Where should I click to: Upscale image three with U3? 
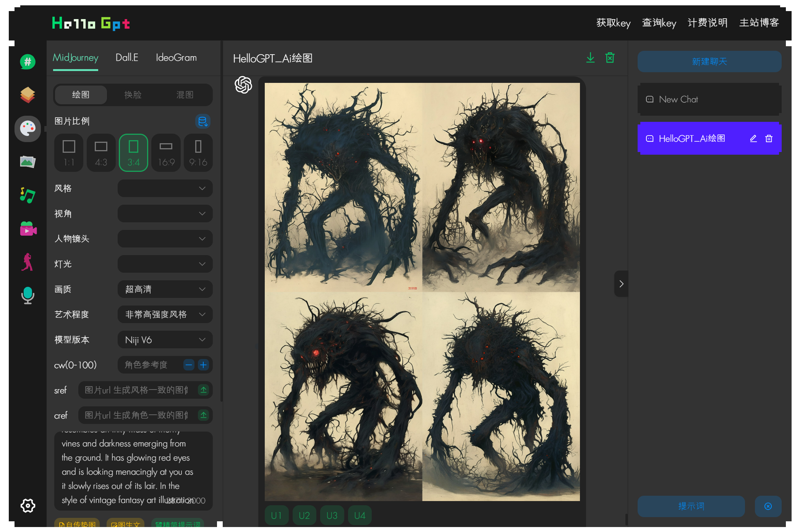pyautogui.click(x=332, y=516)
